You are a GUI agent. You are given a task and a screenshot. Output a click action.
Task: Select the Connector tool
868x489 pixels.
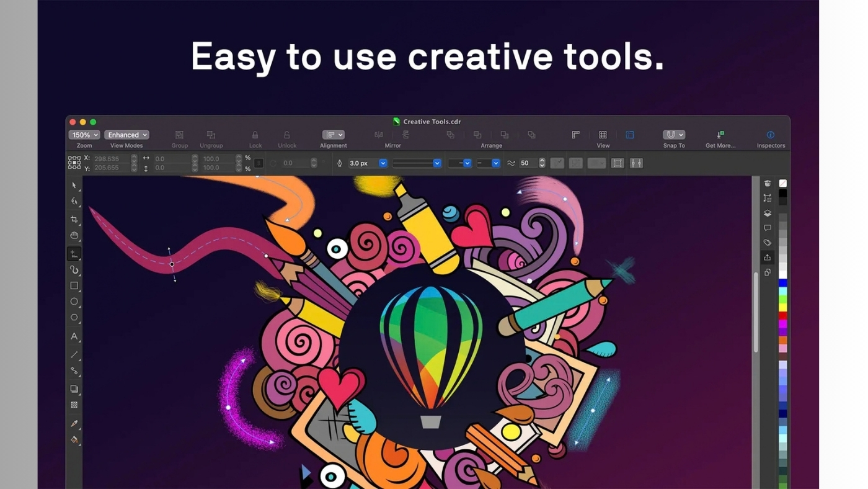[74, 370]
